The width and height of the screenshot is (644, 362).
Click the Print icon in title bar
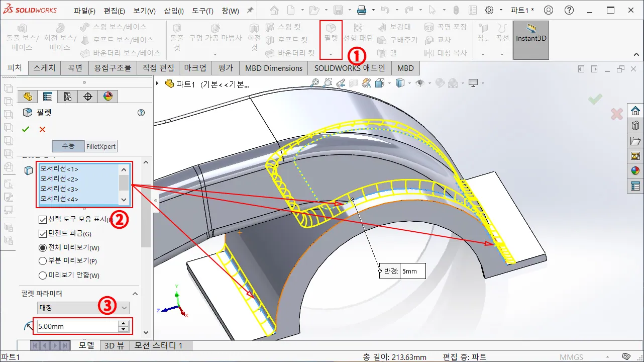coord(362,10)
